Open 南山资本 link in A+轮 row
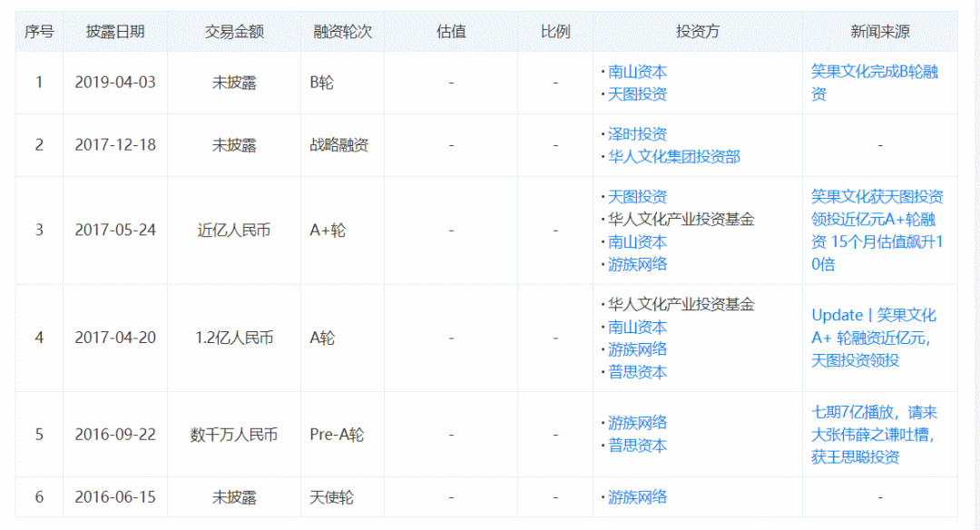980x530 pixels. 637,242
